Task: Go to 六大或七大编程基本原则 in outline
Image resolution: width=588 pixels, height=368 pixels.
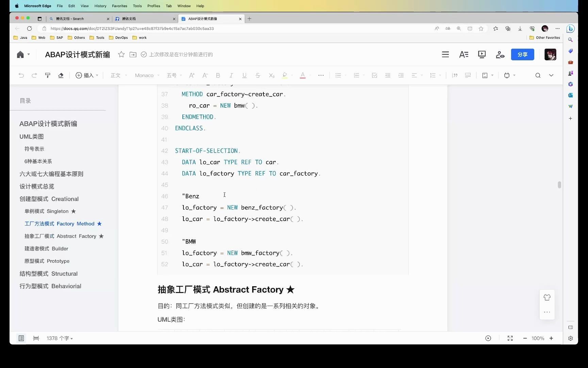Action: tap(51, 174)
